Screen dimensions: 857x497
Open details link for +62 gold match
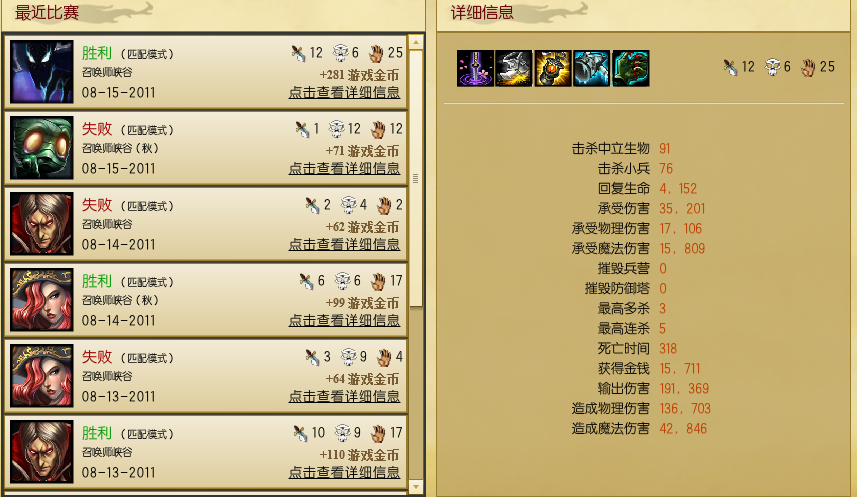click(344, 244)
